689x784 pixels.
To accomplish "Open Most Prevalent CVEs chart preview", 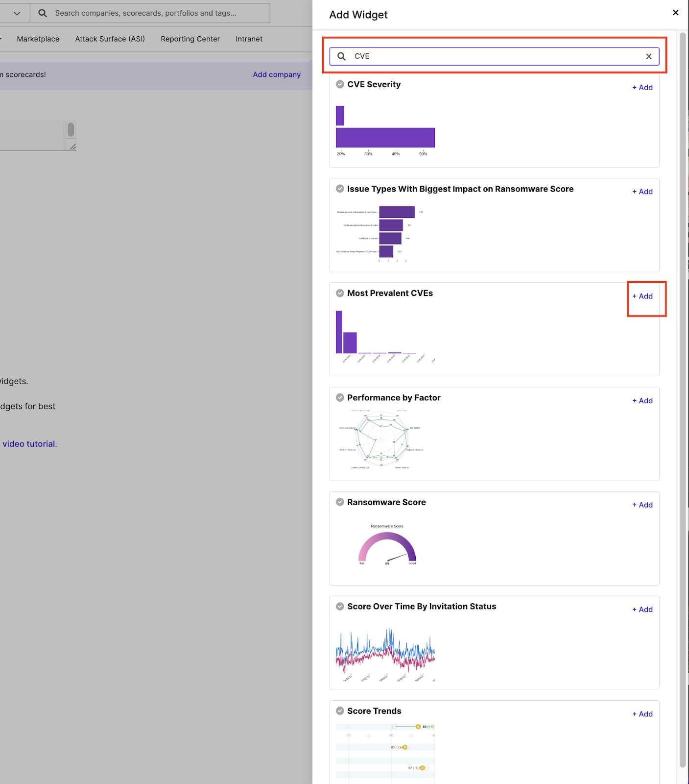I will tap(385, 337).
